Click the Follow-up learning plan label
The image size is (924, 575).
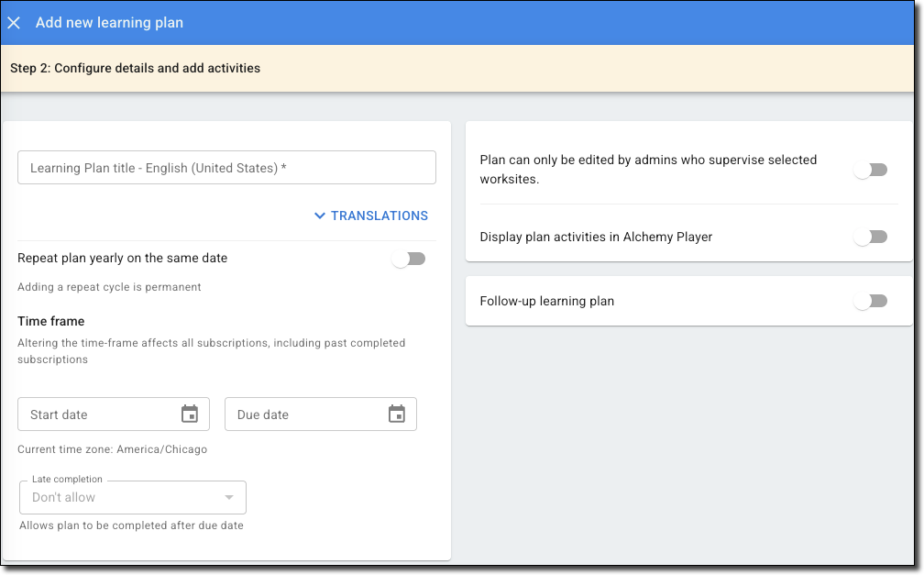pos(547,301)
